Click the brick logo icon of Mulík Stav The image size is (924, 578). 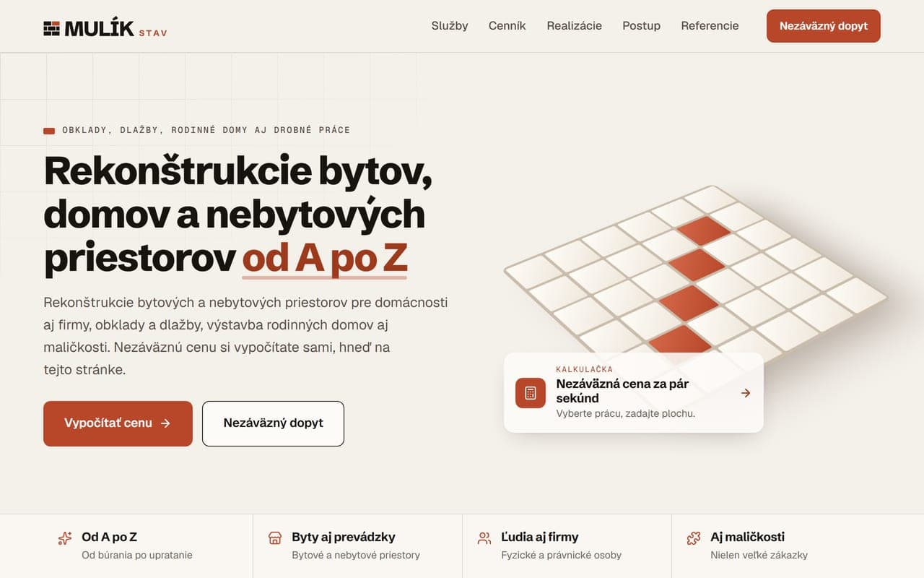coord(51,28)
